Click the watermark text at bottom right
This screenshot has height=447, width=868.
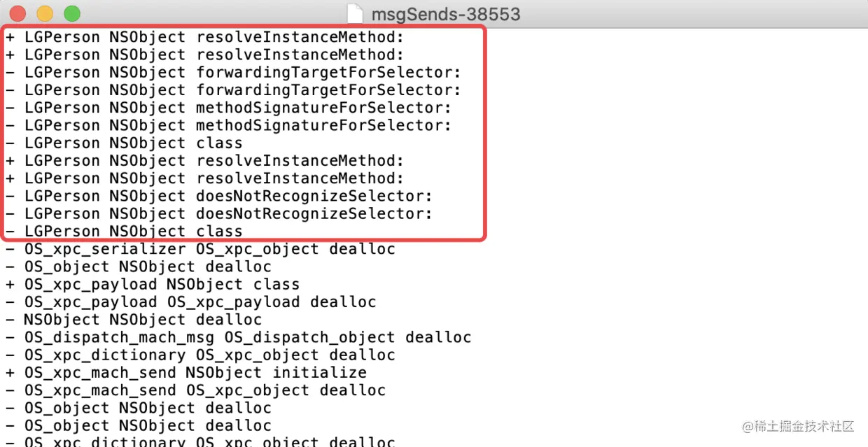[798, 426]
